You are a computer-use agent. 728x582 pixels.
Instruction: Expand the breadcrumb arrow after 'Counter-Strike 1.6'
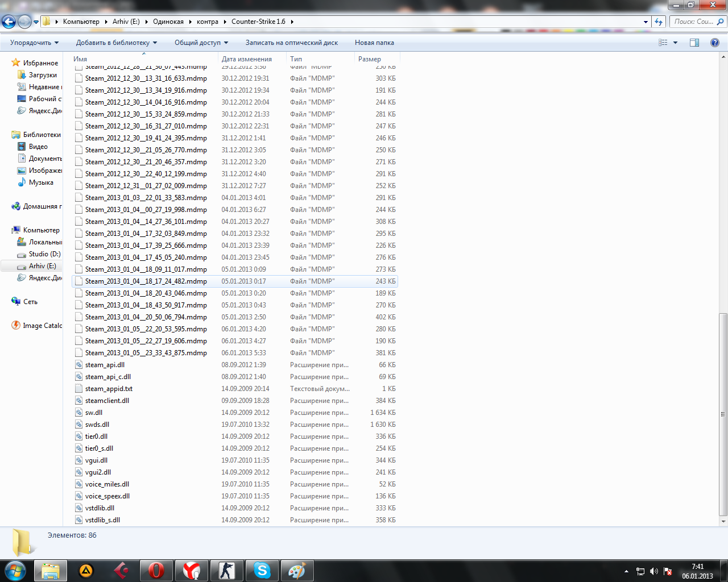292,22
